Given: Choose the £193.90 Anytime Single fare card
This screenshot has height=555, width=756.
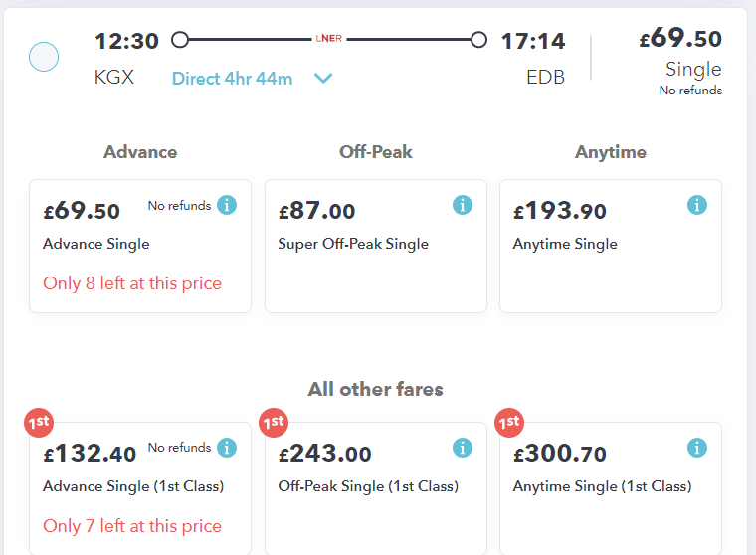Looking at the screenshot, I should (x=611, y=246).
